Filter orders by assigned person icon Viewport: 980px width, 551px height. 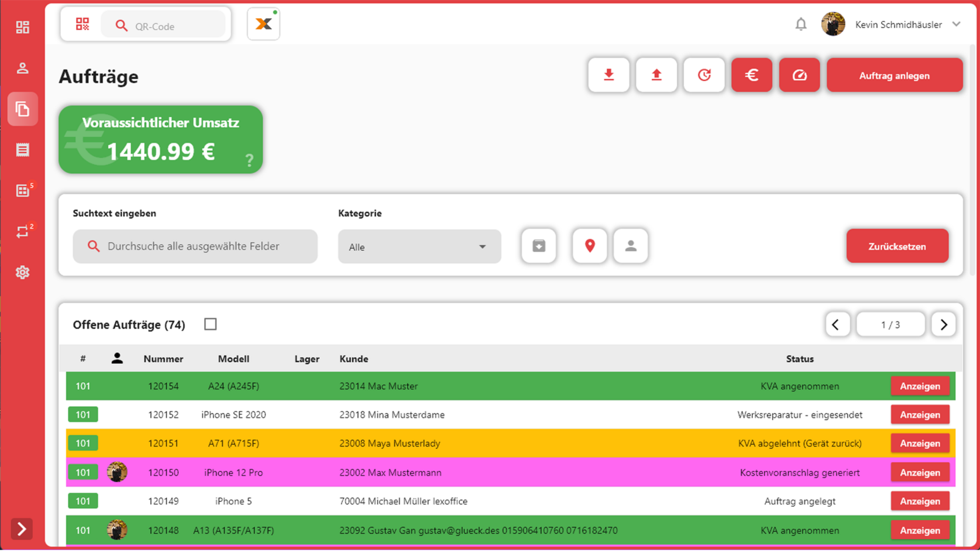click(631, 246)
